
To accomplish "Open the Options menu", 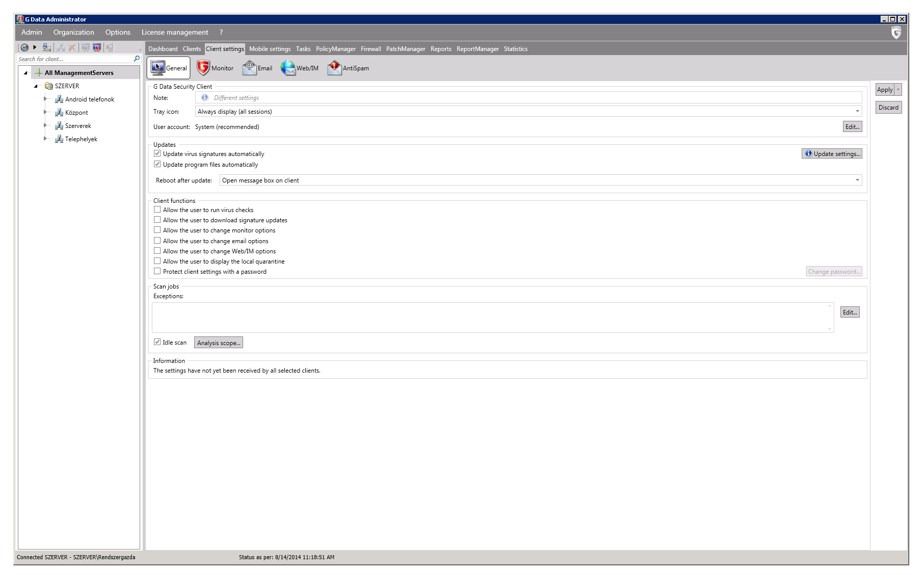I will coord(118,32).
